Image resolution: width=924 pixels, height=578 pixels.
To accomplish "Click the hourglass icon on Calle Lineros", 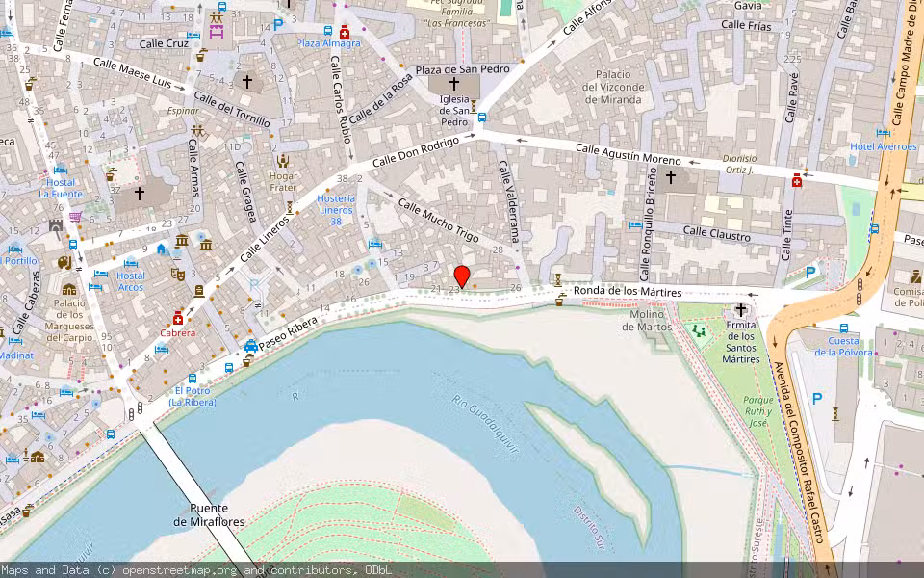I will [x=290, y=208].
